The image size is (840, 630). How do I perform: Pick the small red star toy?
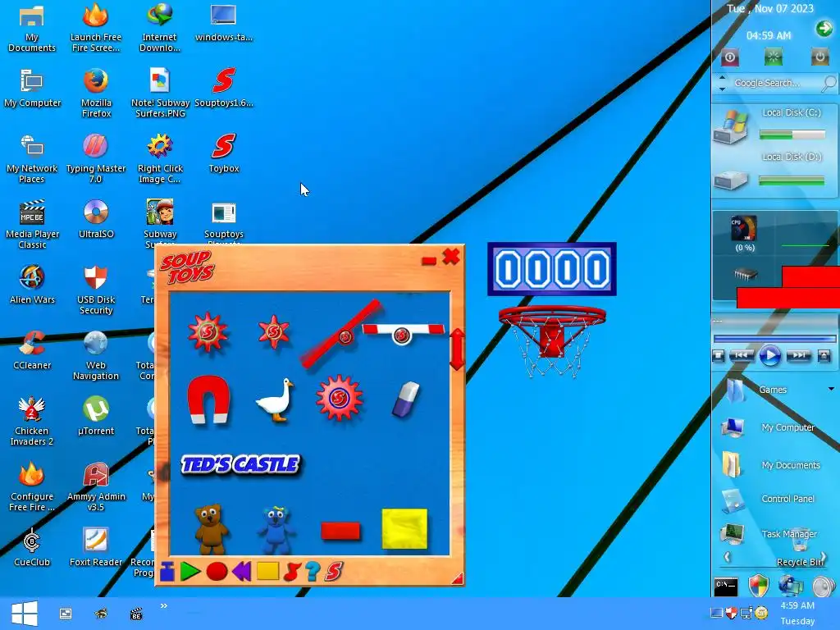point(274,332)
